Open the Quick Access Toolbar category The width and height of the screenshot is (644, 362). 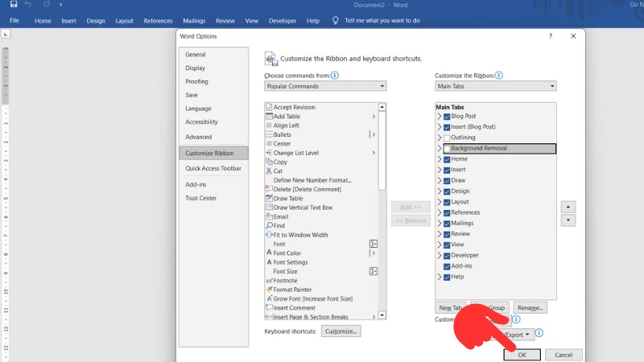coord(213,168)
